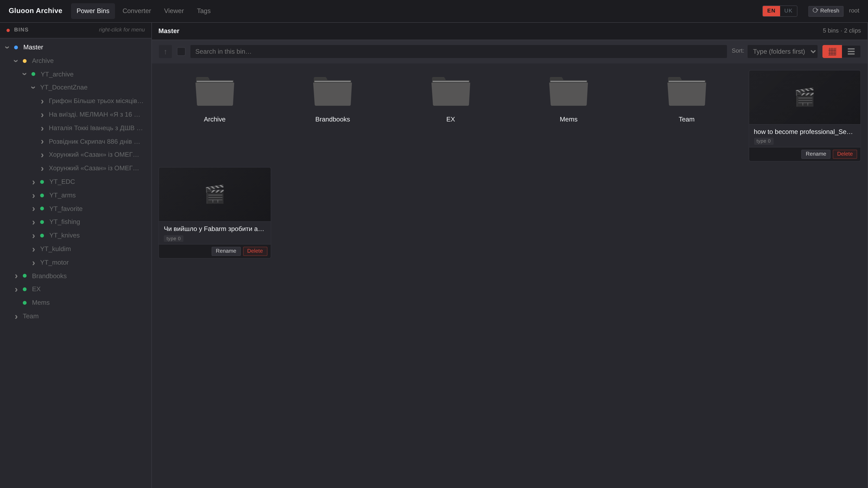Switch to list view icon

pos(851,52)
